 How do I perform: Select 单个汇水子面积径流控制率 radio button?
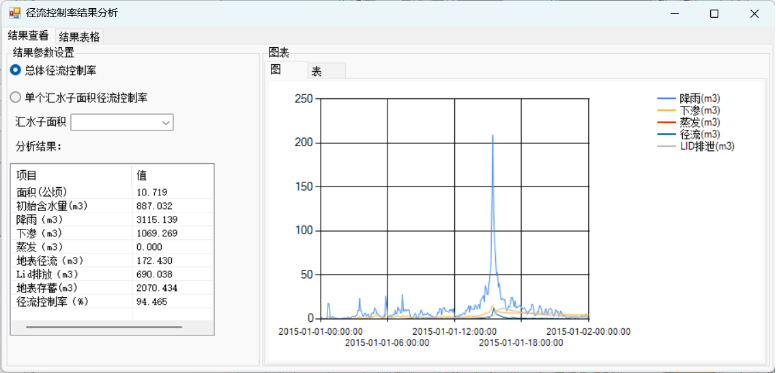15,97
